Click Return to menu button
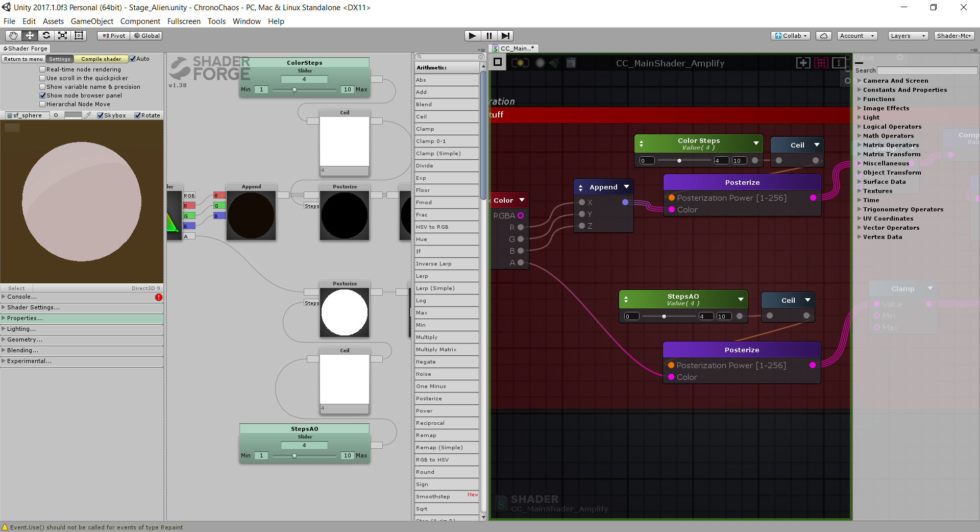 [x=23, y=59]
